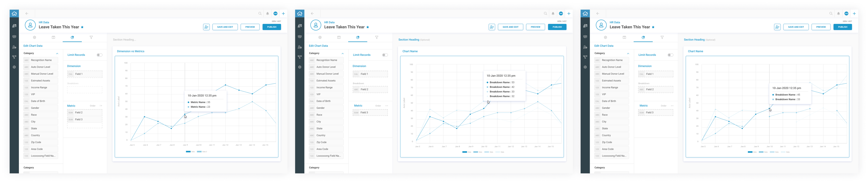Viewport: 868px width, 183px height.
Task: Open sidebar gear settings in the right screen
Action: [585, 67]
